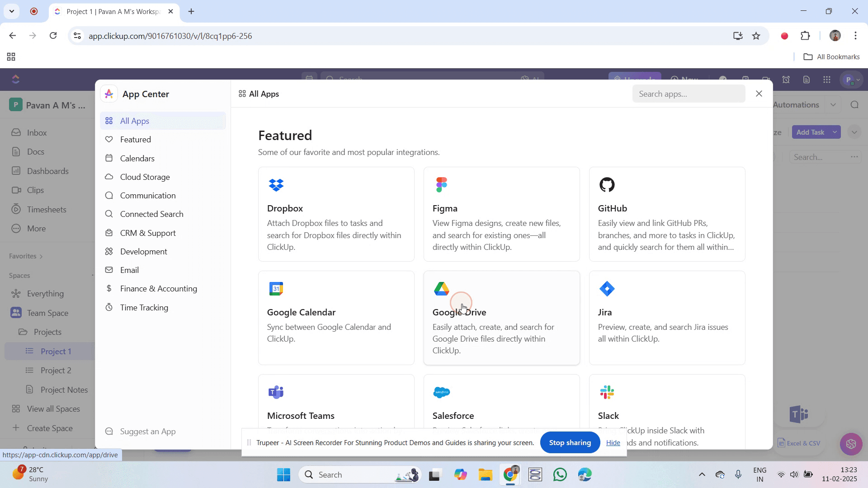Open the GitHub integration icon
The width and height of the screenshot is (868, 488).
pos(607,185)
